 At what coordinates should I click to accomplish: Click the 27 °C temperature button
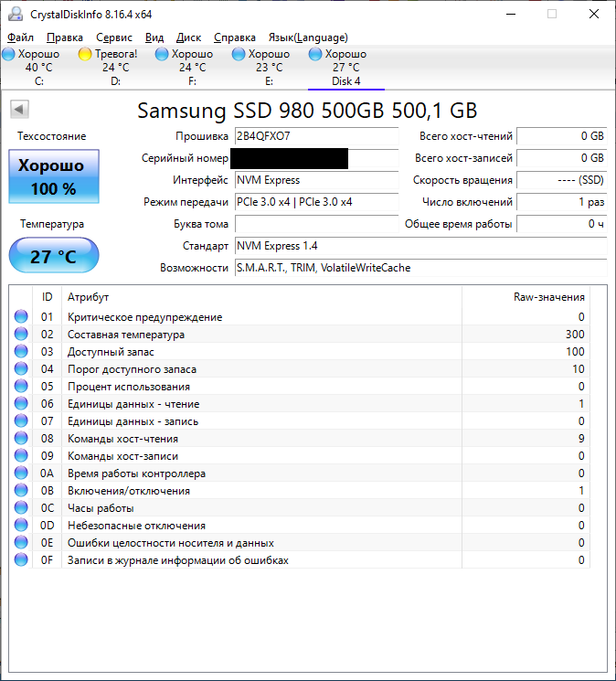click(54, 255)
